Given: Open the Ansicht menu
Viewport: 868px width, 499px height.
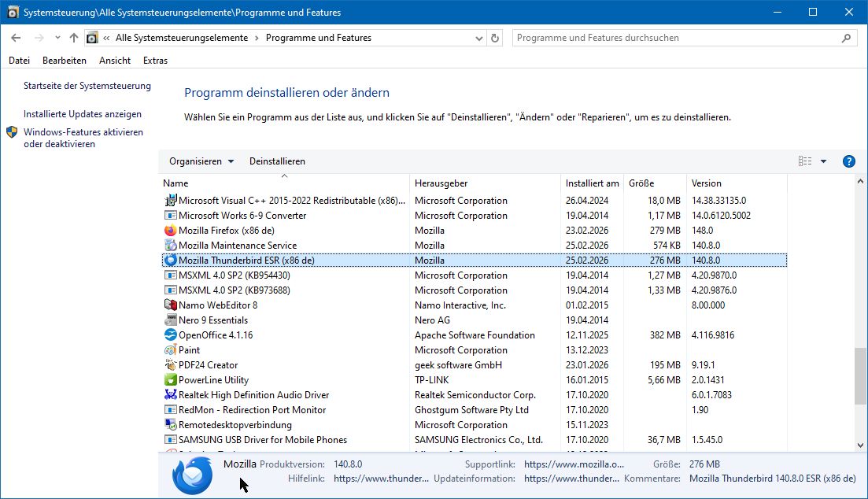Looking at the screenshot, I should pos(115,61).
